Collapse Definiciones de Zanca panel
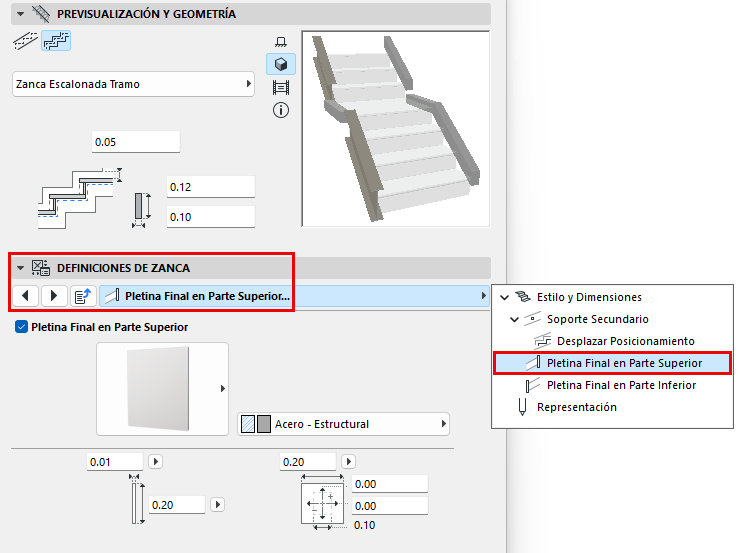The width and height of the screenshot is (743, 553). tap(20, 268)
